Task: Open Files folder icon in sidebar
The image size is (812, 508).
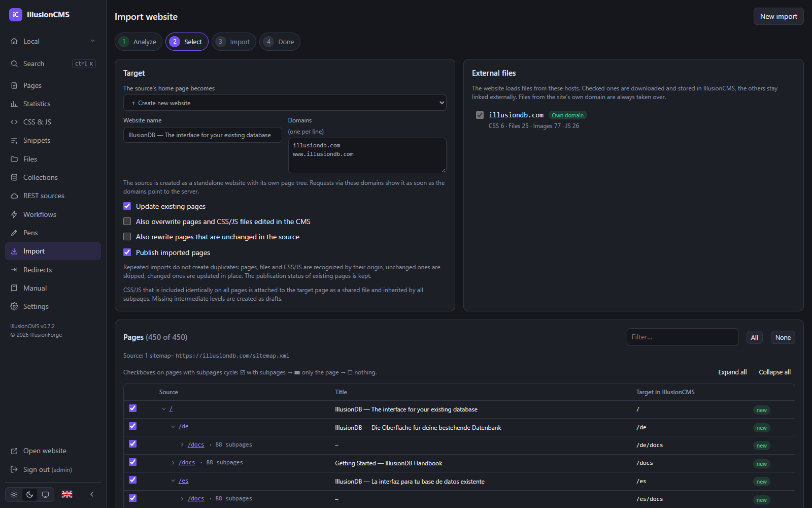Action: tap(14, 159)
